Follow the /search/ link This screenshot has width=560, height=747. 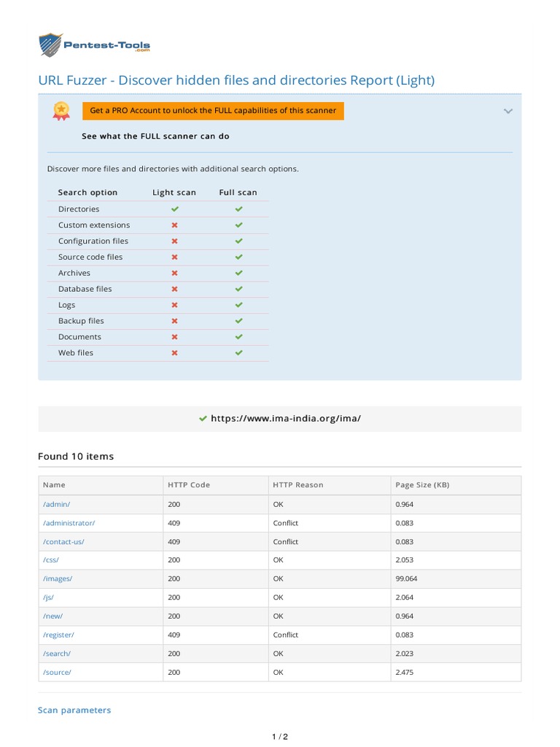click(57, 653)
